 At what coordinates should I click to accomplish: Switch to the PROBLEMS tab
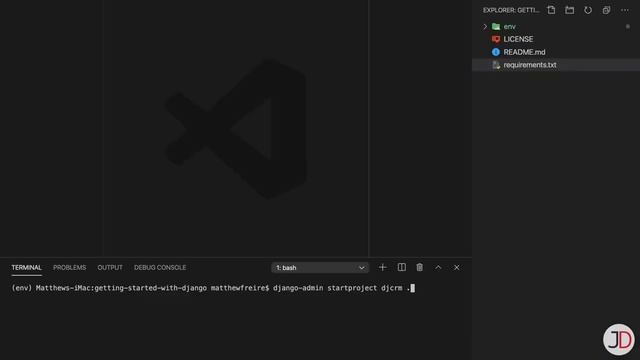[69, 268]
